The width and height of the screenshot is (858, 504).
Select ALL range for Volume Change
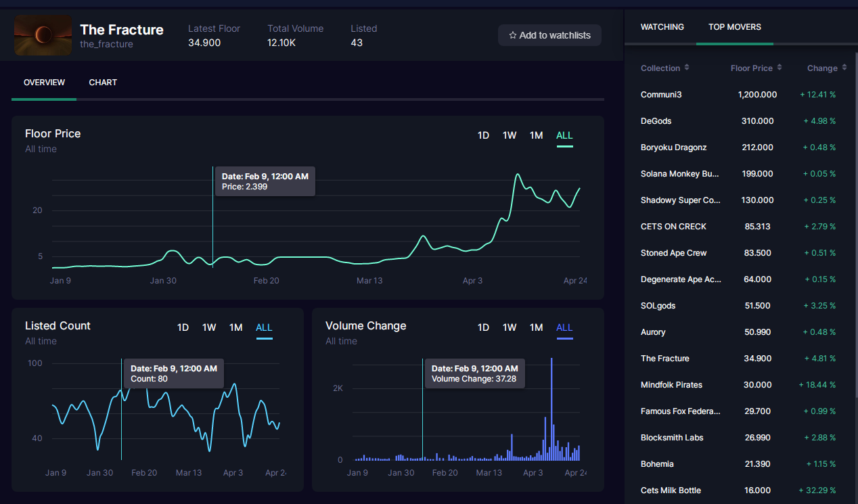click(564, 327)
